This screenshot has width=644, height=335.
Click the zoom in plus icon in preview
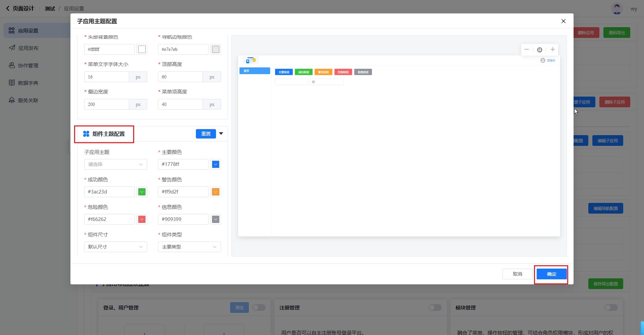[552, 50]
